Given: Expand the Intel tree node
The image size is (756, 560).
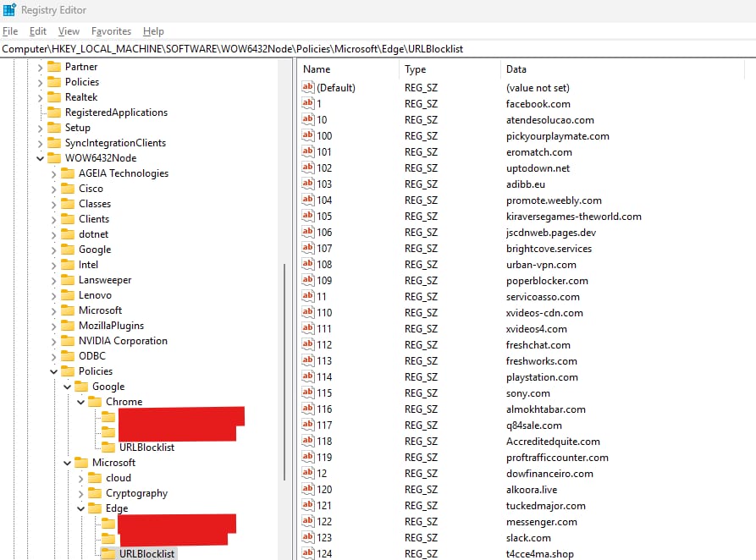Looking at the screenshot, I should pos(54,266).
